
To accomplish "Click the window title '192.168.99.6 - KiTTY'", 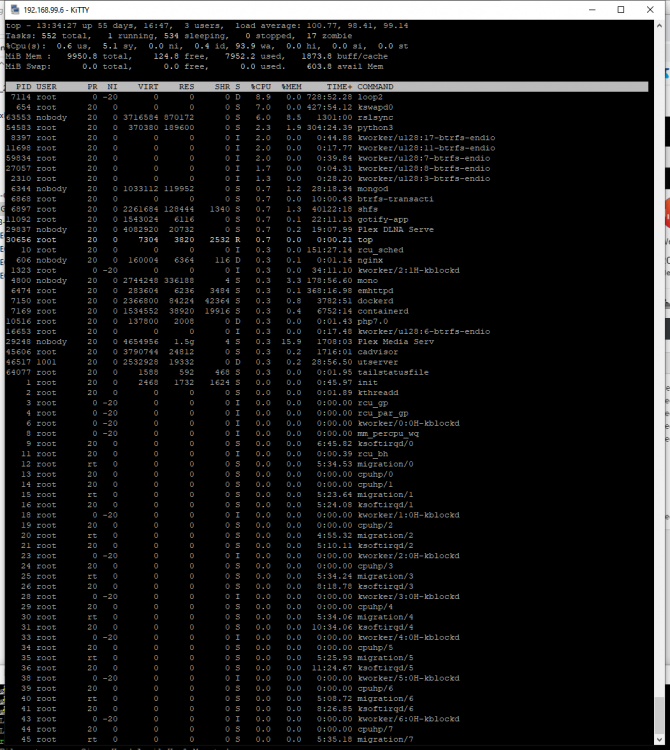I will click(x=56, y=10).
